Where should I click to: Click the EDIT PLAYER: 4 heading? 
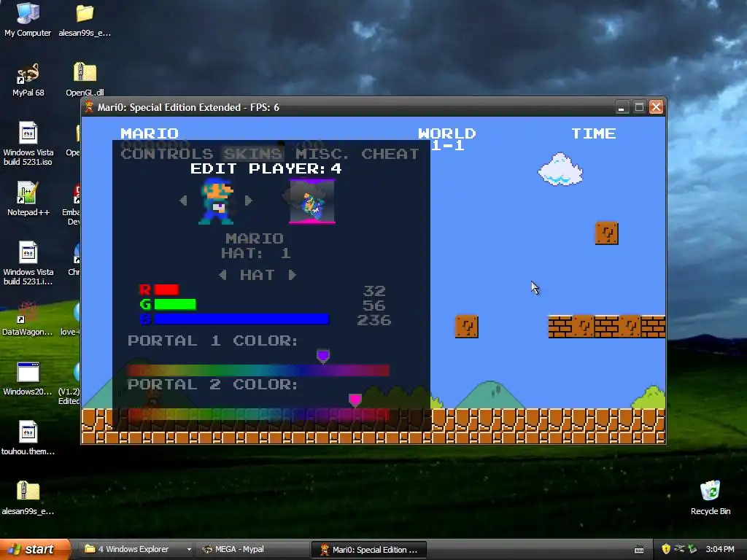point(266,168)
